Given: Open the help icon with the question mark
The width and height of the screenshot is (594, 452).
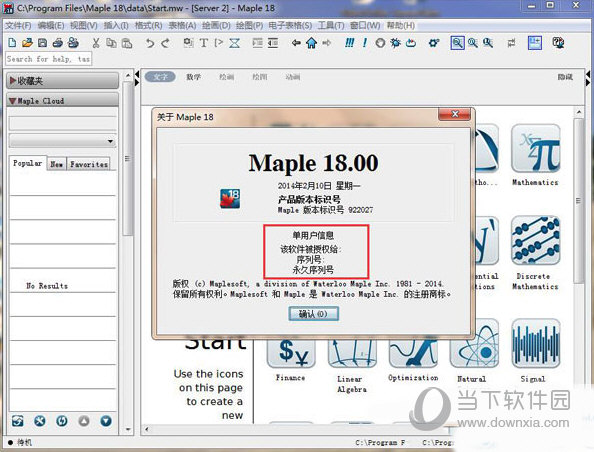Looking at the screenshot, I should [x=558, y=43].
